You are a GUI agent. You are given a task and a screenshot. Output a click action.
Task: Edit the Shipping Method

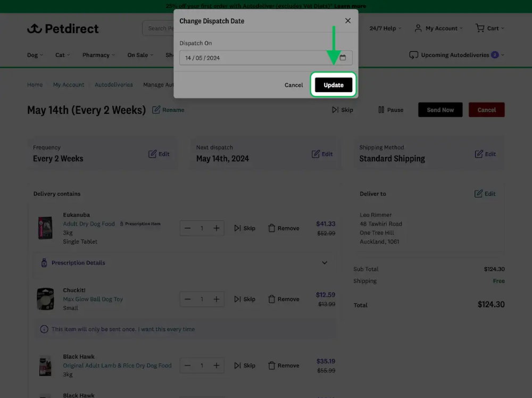[x=485, y=154]
